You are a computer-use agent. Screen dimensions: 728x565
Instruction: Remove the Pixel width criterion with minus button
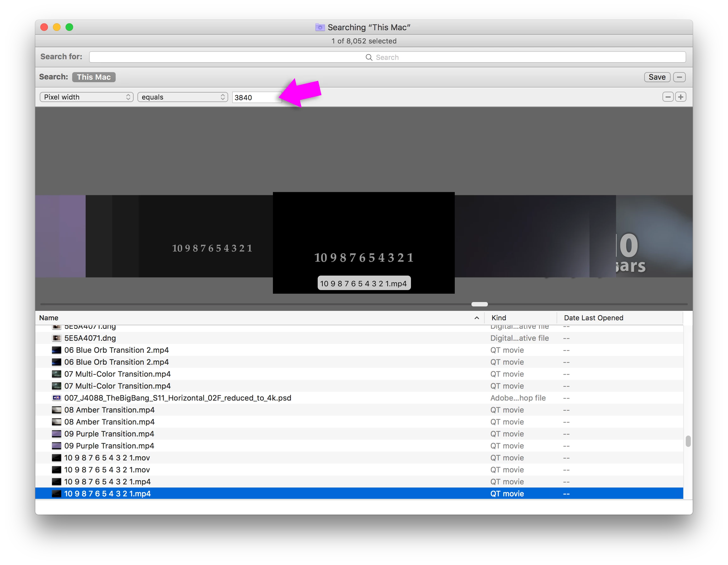668,97
